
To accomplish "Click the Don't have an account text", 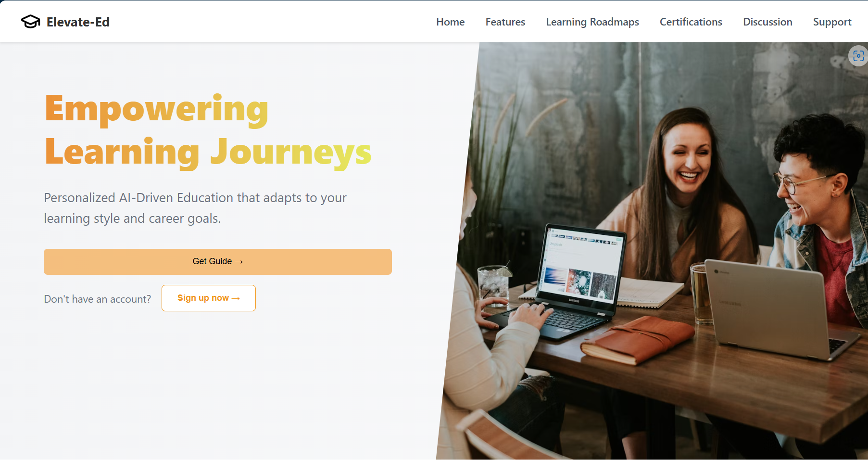I will coord(98,299).
